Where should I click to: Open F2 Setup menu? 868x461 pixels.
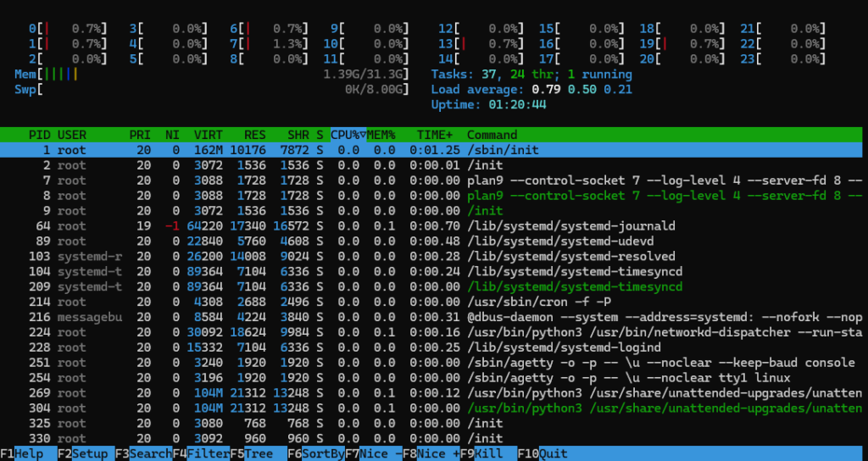pos(86,454)
